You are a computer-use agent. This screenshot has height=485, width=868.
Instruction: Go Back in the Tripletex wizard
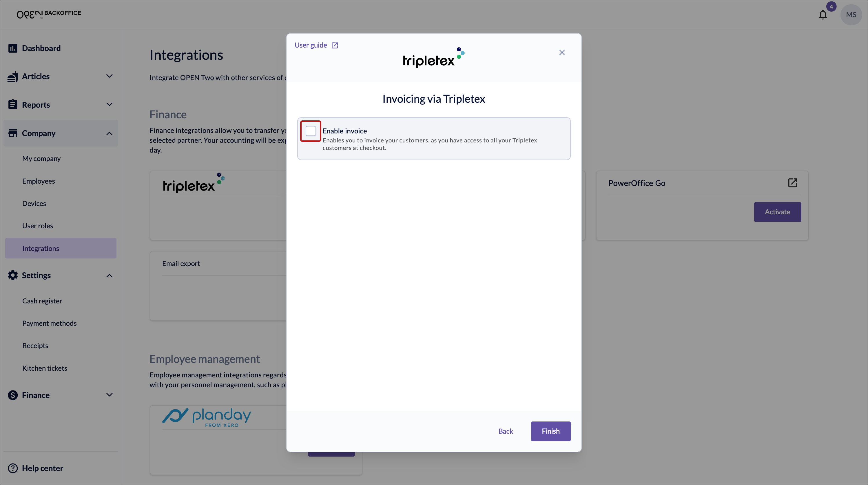coord(506,431)
